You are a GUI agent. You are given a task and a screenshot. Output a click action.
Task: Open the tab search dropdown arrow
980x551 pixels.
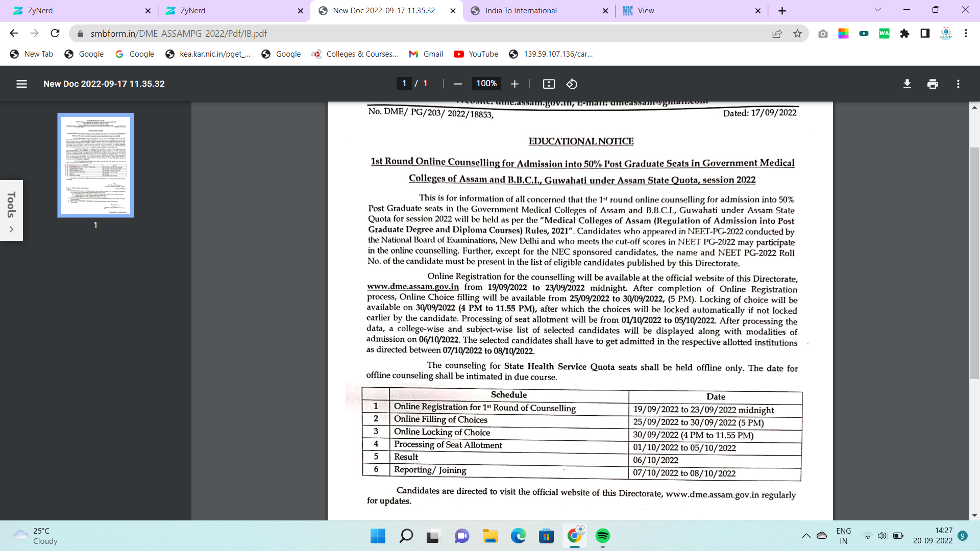pyautogui.click(x=877, y=10)
